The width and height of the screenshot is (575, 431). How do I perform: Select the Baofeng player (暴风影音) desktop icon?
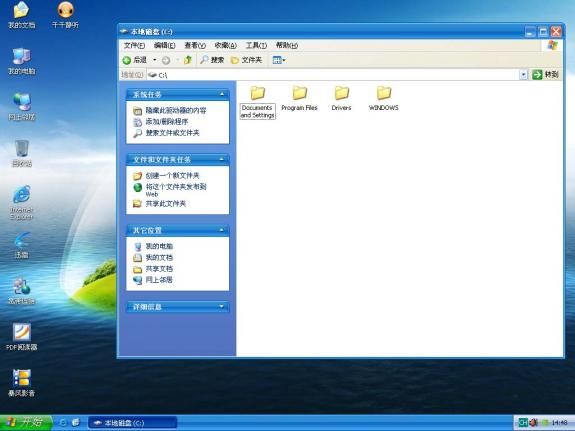pyautogui.click(x=22, y=383)
